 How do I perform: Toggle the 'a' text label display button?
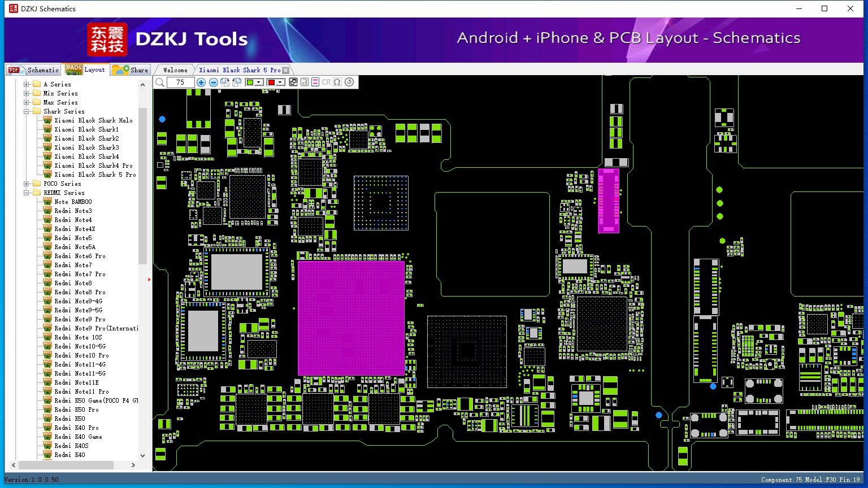(305, 82)
